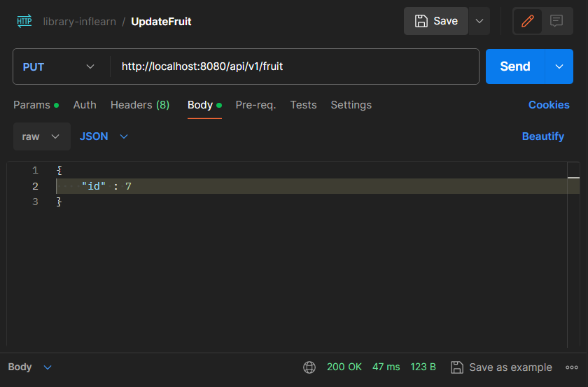588x387 pixels.
Task: Open the Cookies link
Action: coord(549,105)
